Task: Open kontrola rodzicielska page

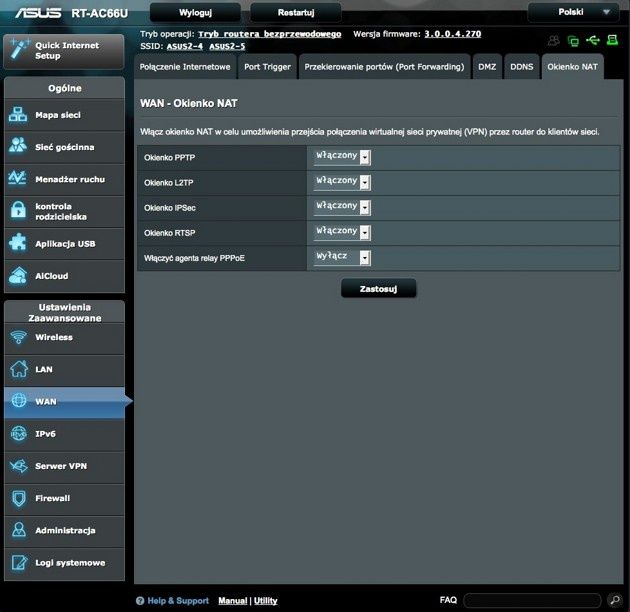Action: click(x=64, y=212)
